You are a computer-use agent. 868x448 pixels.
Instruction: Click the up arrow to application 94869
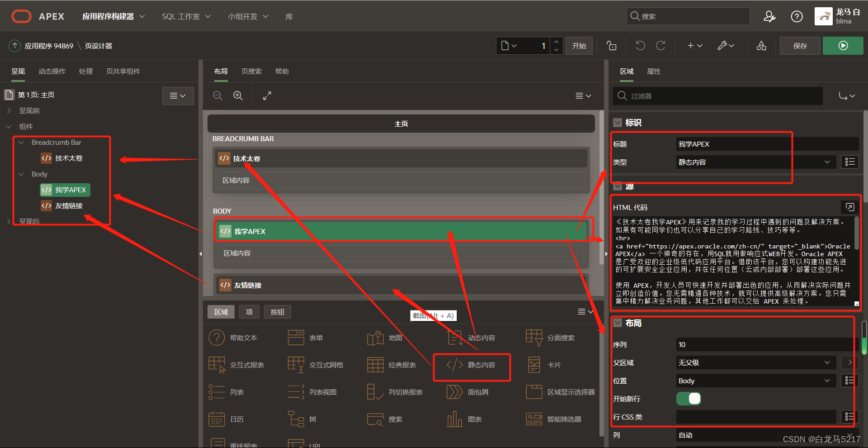pyautogui.click(x=14, y=46)
